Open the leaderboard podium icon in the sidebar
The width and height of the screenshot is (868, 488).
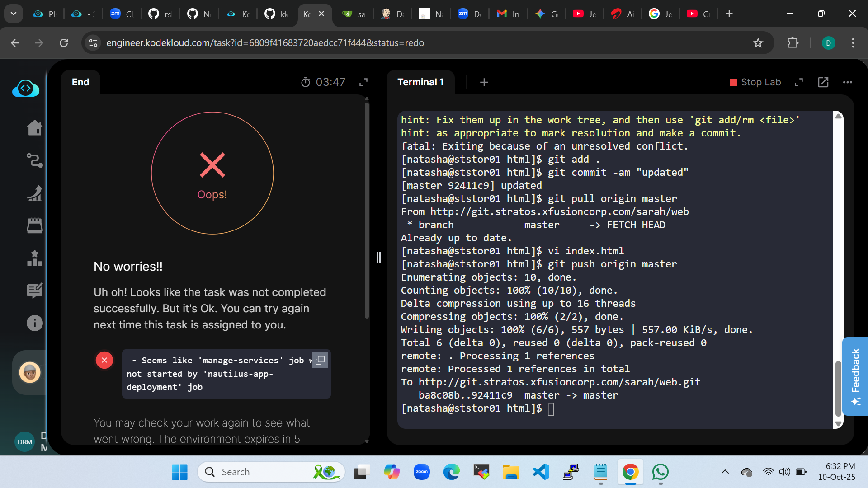34,258
